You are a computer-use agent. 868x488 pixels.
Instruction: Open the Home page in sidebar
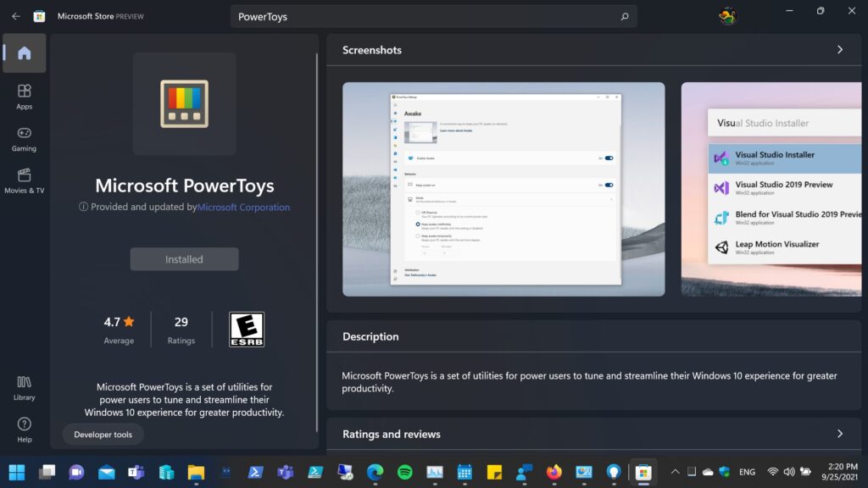(24, 53)
